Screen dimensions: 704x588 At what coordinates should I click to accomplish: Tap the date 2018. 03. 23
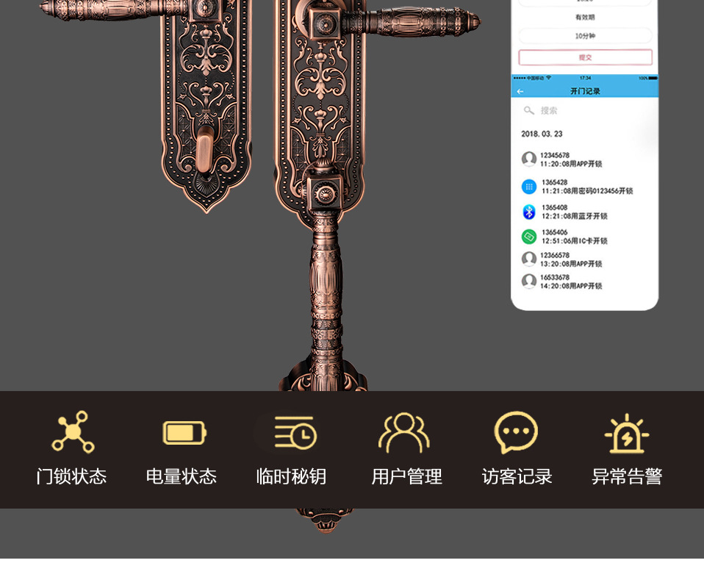pos(542,134)
